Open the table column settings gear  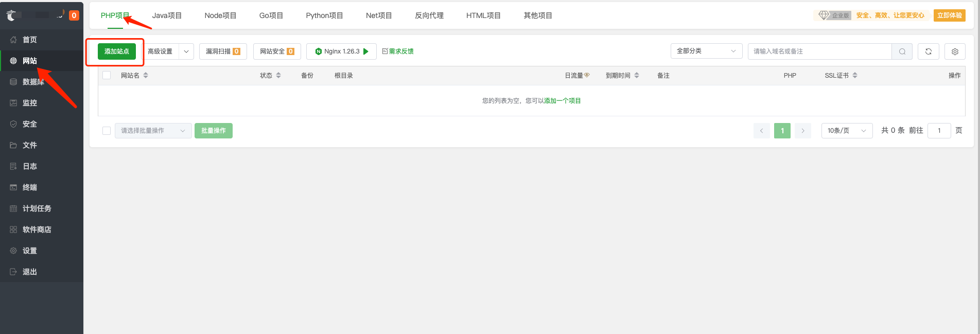[955, 51]
